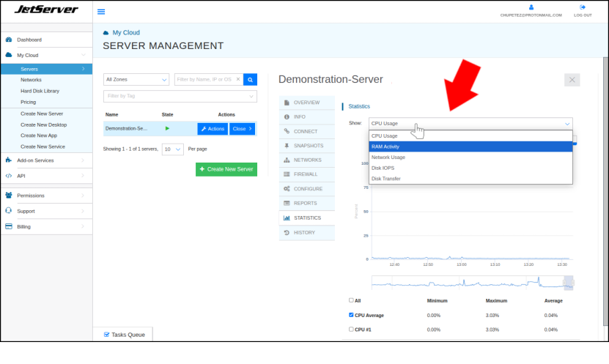The image size is (609, 364).
Task: Clear the name filter X icon
Action: tap(237, 79)
